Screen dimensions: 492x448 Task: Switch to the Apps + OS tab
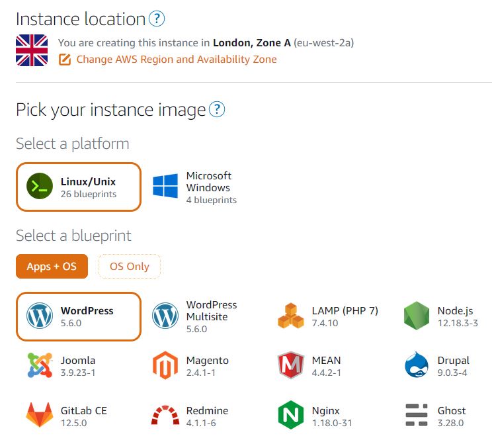pyautogui.click(x=52, y=266)
